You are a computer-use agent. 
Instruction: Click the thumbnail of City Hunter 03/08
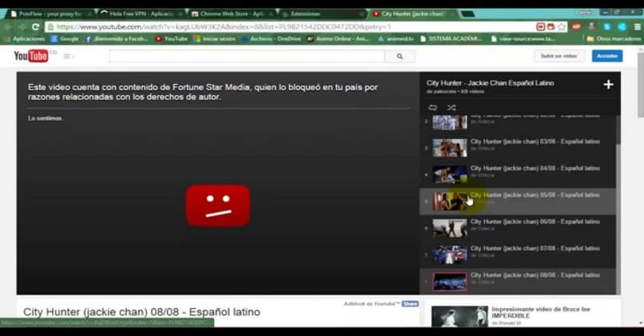coord(450,148)
